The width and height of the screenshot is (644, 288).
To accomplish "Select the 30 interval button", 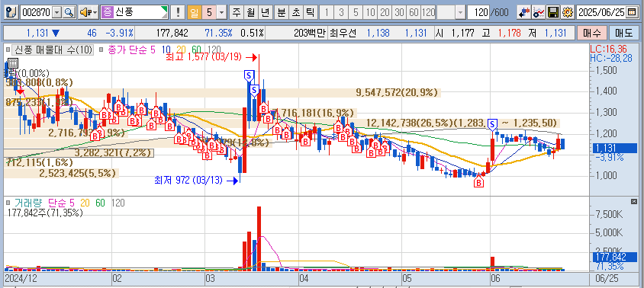I will pos(399,12).
